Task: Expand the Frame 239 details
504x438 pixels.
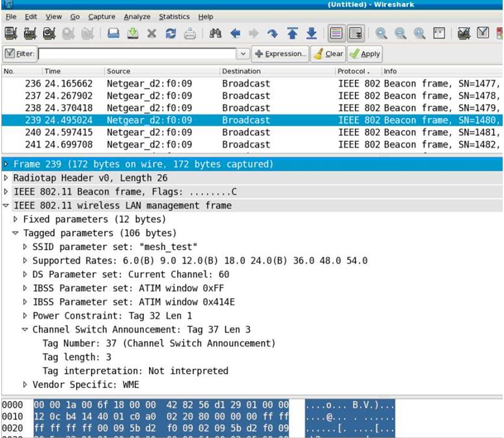Action: click(x=6, y=164)
